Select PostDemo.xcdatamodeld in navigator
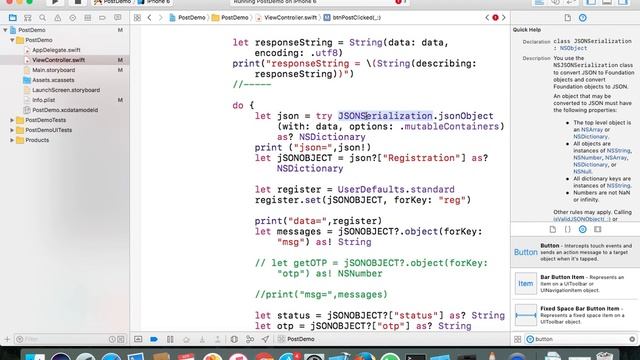This screenshot has height=360, width=640. (x=64, y=110)
